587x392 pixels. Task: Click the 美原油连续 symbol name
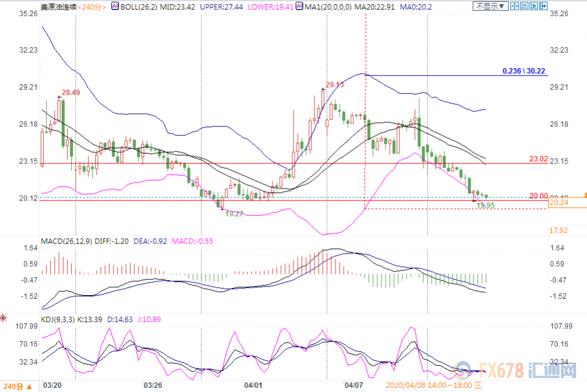pos(59,7)
